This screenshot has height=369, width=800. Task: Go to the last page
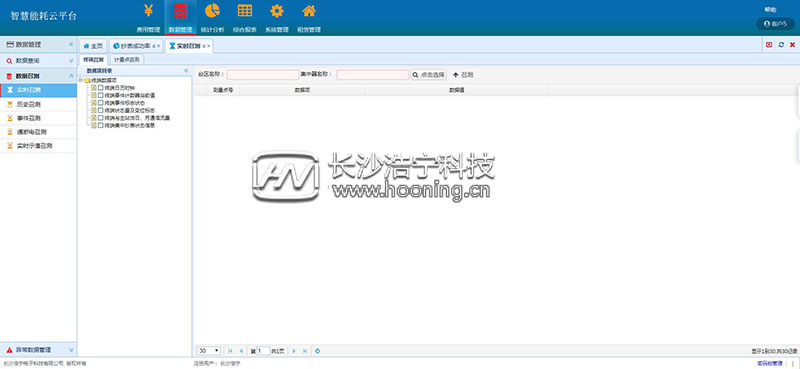(305, 351)
